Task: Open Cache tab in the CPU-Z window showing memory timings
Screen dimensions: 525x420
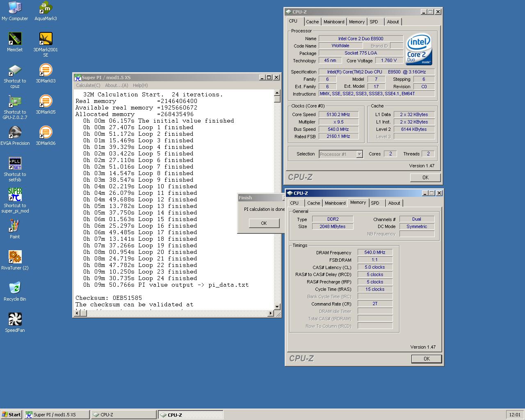Action: (313, 203)
